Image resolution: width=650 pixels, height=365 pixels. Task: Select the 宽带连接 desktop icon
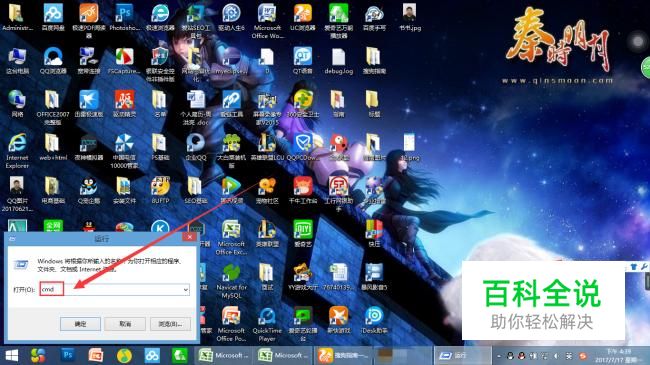[88, 61]
